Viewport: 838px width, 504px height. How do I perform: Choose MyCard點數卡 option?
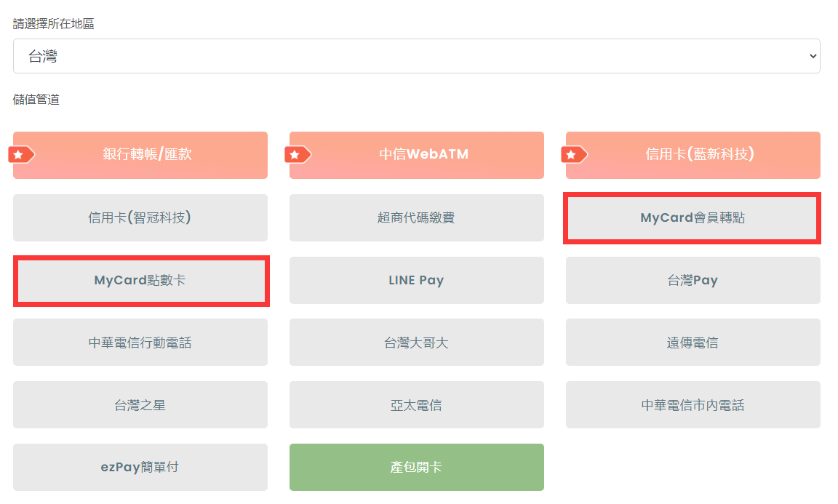140,281
